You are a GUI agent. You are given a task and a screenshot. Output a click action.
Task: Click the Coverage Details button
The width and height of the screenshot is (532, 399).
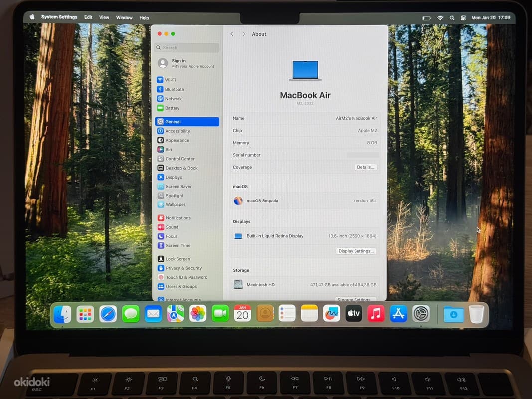[x=366, y=167]
